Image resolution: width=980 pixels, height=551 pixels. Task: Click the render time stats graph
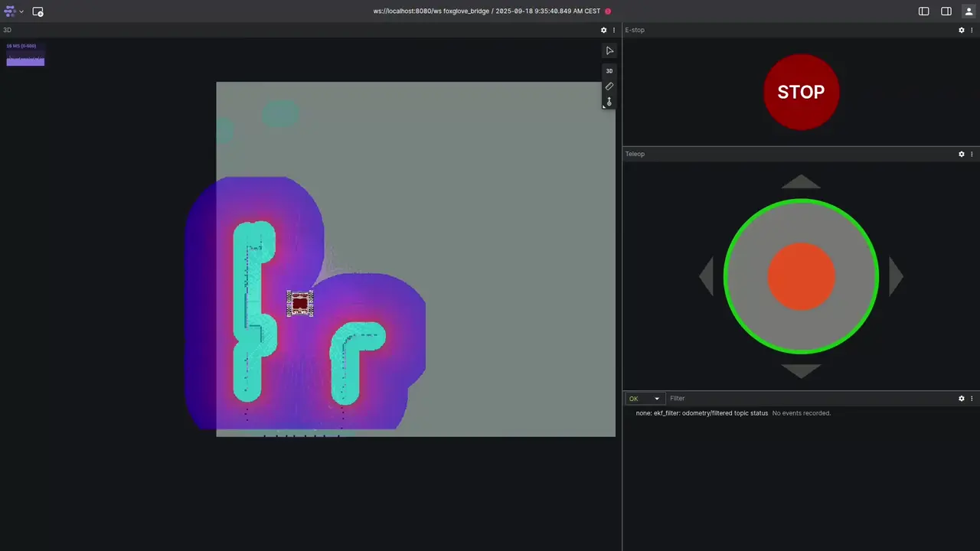click(25, 54)
